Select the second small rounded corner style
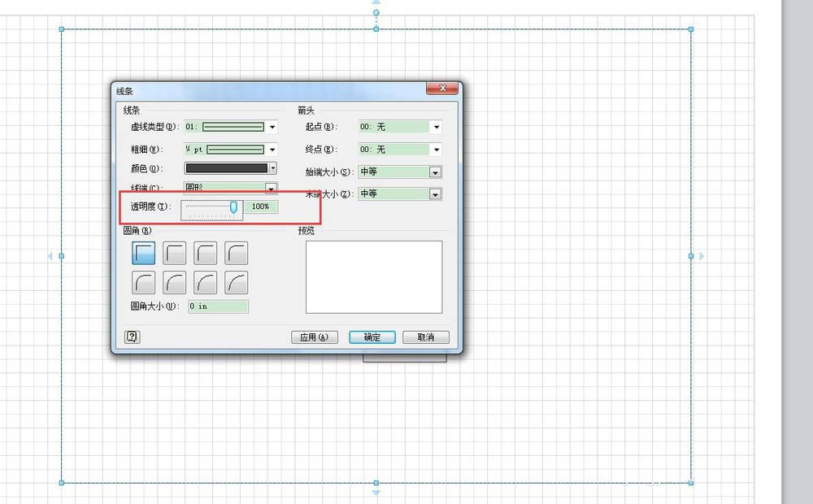Viewport: 813px width, 504px height. 174,253
